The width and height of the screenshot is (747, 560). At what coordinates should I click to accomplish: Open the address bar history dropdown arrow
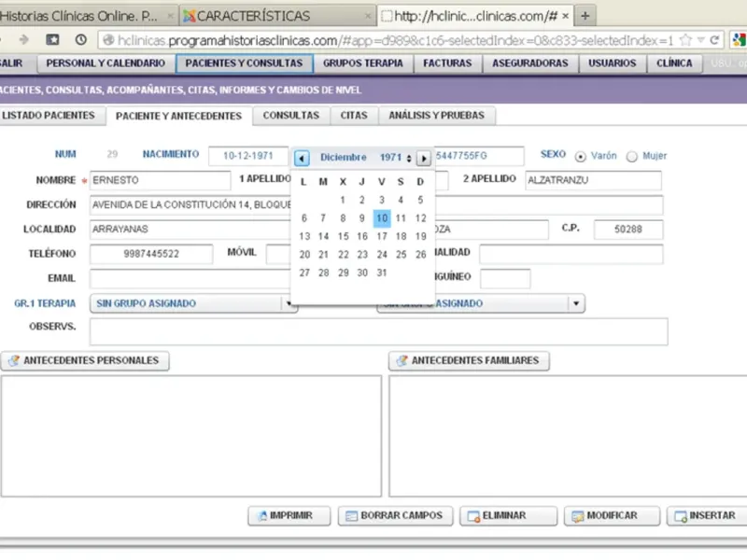coord(701,40)
